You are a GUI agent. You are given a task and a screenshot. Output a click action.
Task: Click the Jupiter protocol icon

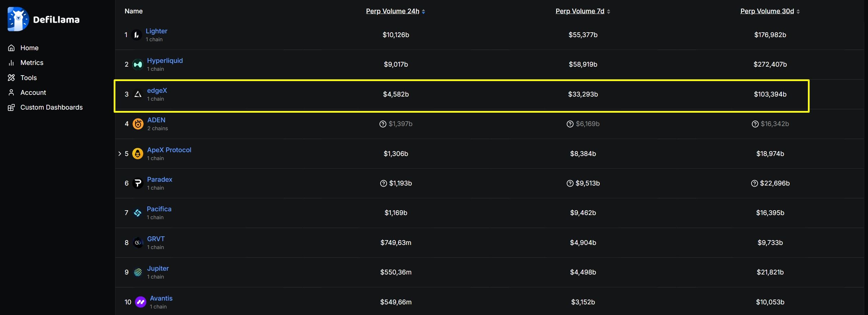tap(138, 272)
